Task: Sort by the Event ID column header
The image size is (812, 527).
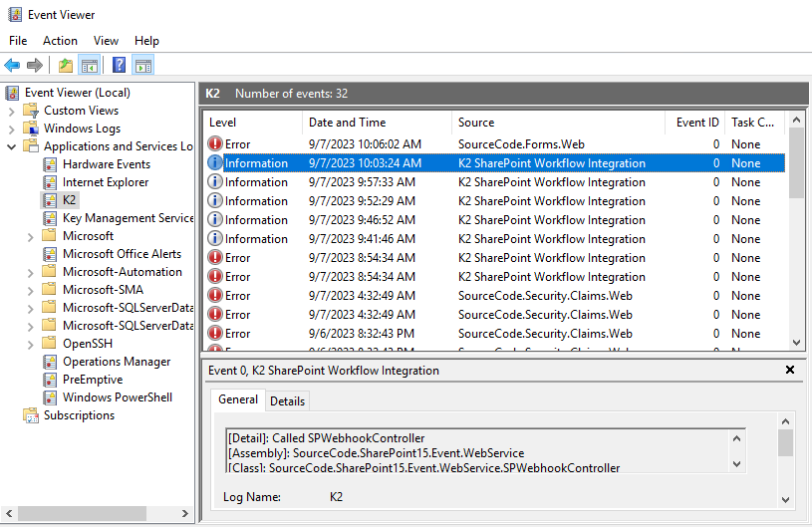Action: [695, 123]
